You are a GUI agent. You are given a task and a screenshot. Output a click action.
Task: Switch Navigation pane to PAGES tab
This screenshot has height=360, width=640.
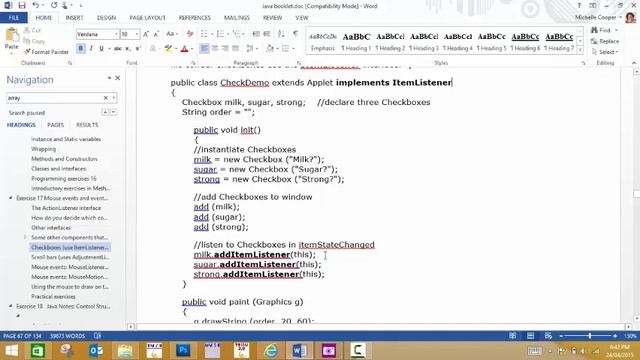point(56,125)
